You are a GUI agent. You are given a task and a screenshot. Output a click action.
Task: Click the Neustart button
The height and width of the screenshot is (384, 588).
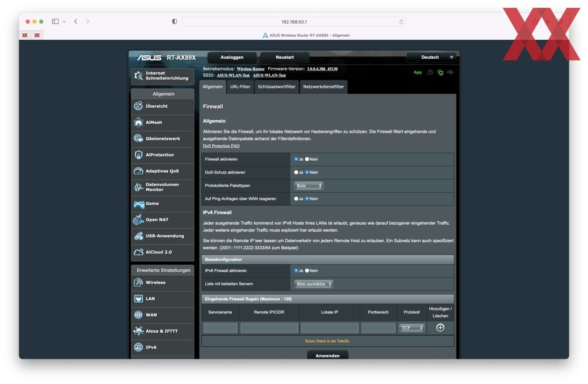[284, 57]
